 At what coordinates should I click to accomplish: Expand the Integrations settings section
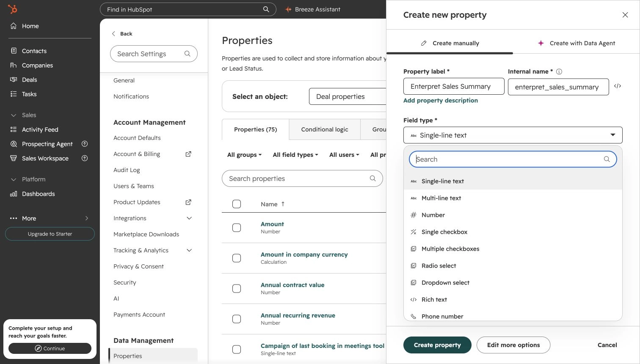(x=189, y=218)
